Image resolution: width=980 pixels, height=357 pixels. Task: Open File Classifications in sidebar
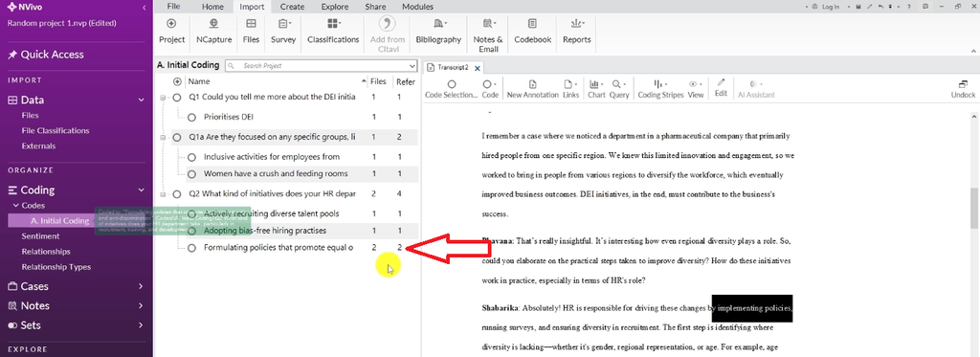coord(55,131)
